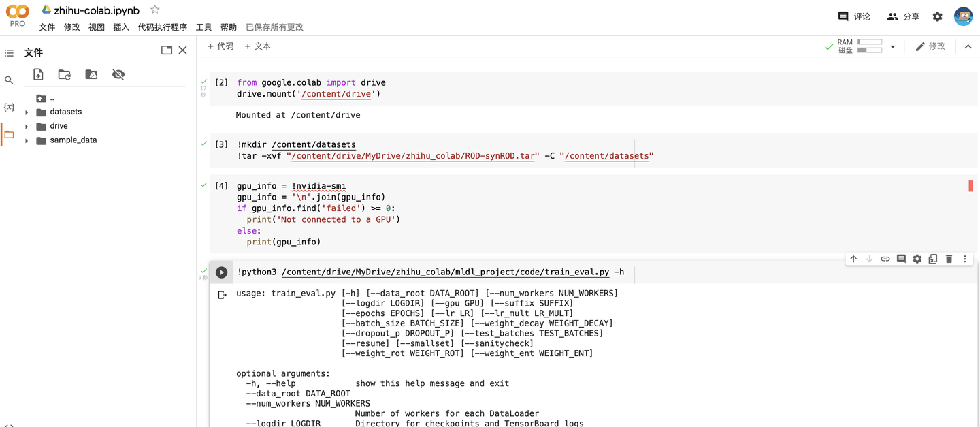Screen dimensions: 980x427
Task: Mount Google Drive from file panel
Action: 91,74
